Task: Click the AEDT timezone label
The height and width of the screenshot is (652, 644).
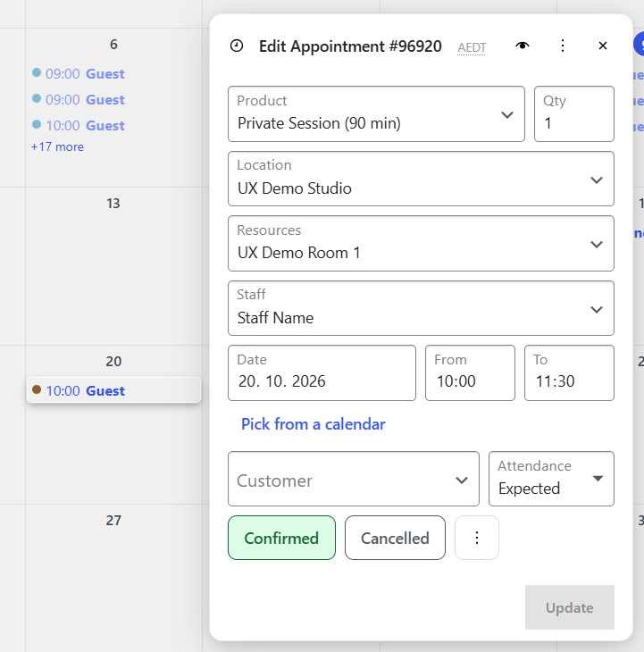Action: 472,48
